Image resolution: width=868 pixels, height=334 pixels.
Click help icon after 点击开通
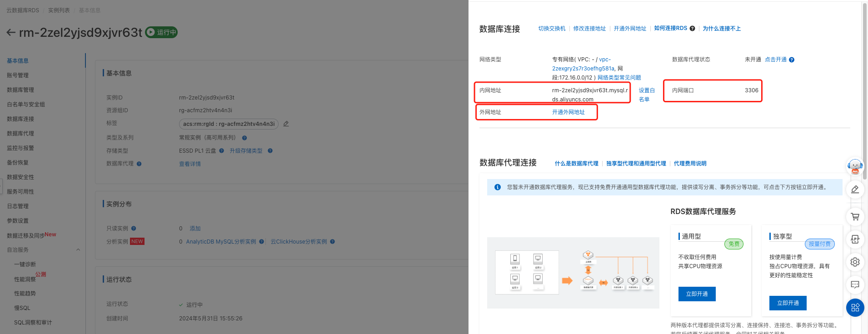click(x=792, y=60)
